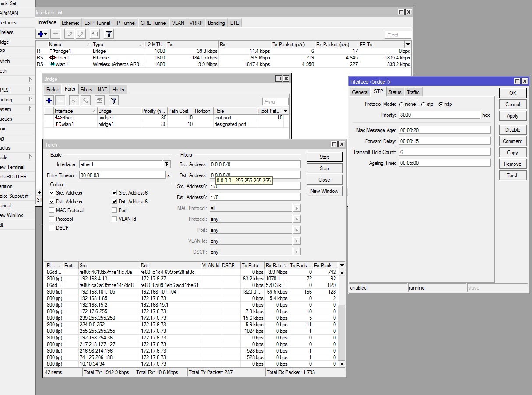Screen dimensions: 532x395
Task: Click the disable (X) icon in Interface List toolbar
Action: 81,34
